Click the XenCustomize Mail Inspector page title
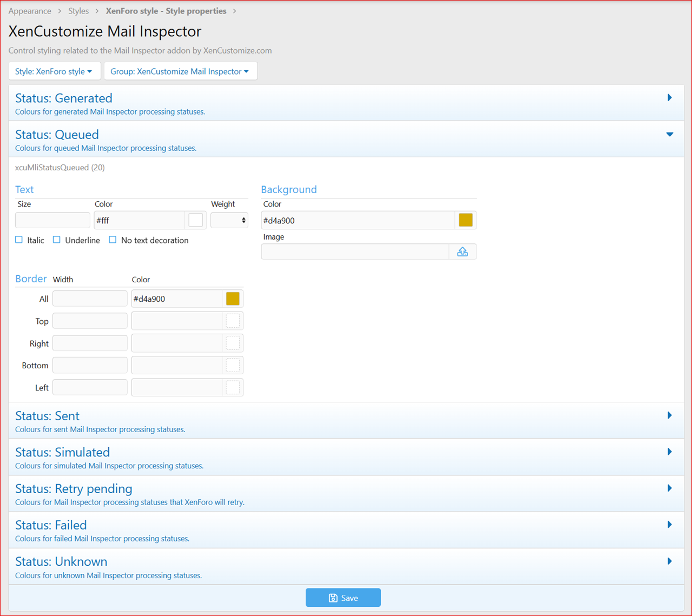 click(x=105, y=31)
